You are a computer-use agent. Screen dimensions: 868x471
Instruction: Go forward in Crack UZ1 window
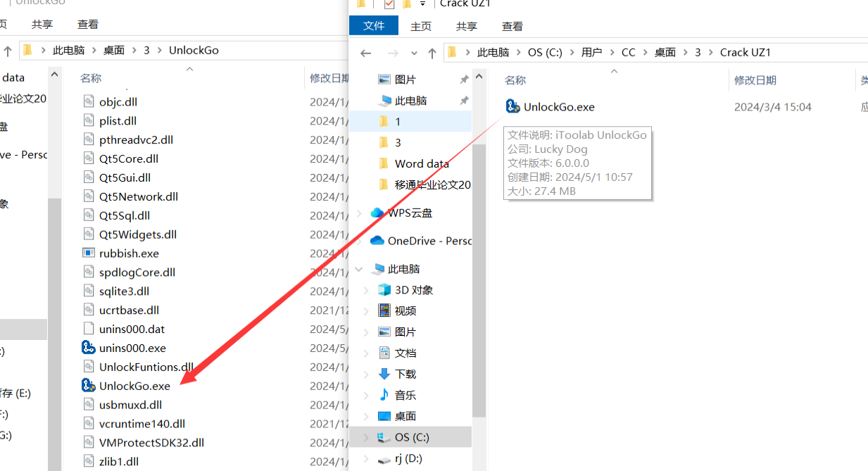(393, 53)
